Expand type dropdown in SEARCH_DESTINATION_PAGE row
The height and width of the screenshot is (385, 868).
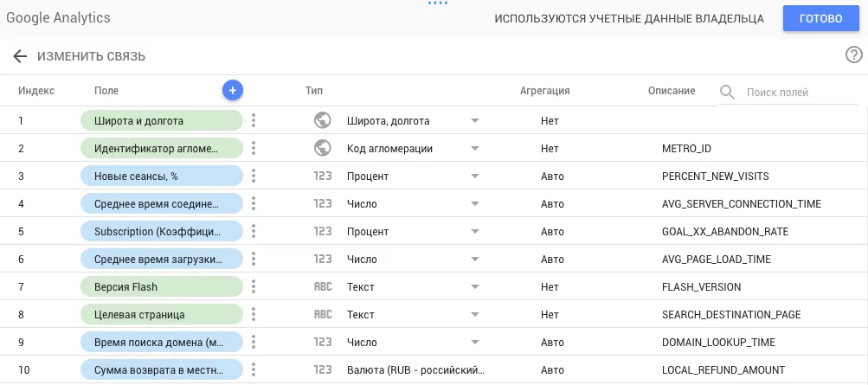tap(474, 315)
